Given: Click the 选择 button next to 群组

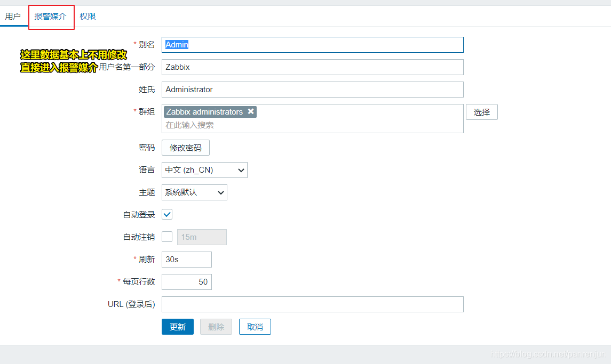Looking at the screenshot, I should [x=482, y=112].
